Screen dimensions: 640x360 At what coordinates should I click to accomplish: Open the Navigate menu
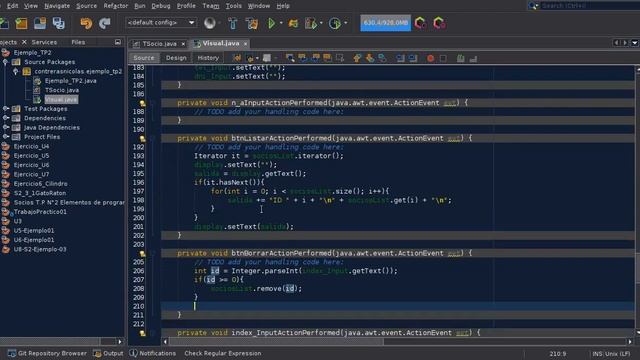[x=57, y=6]
